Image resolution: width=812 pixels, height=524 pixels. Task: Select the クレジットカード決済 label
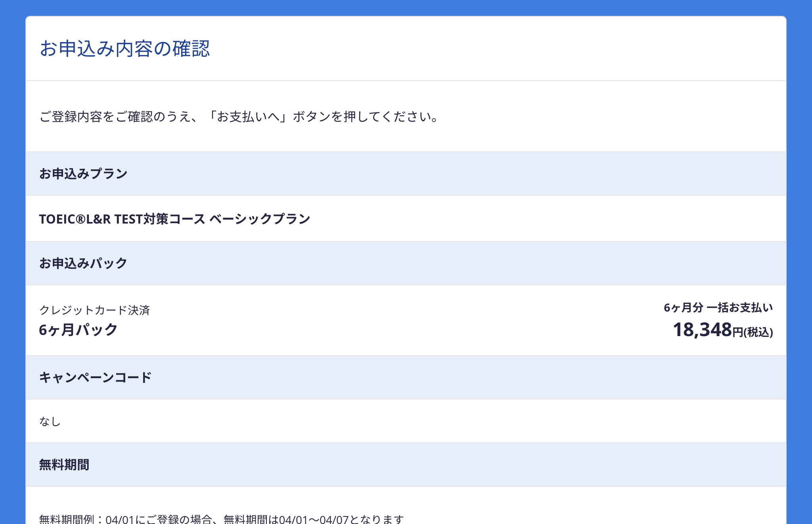[94, 310]
